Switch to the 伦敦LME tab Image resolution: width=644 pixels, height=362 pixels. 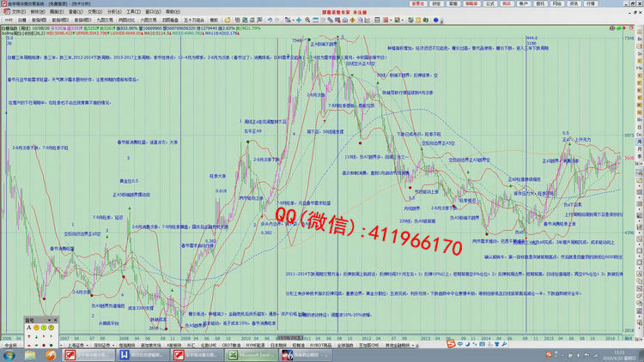[x=209, y=345]
